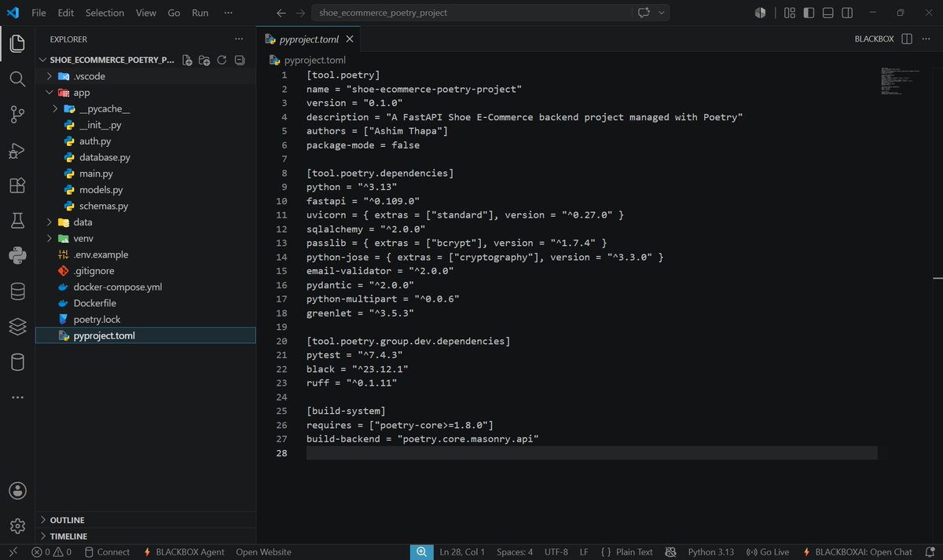
Task: Click the BLACKBOX button in editor toolbar
Action: (x=874, y=39)
